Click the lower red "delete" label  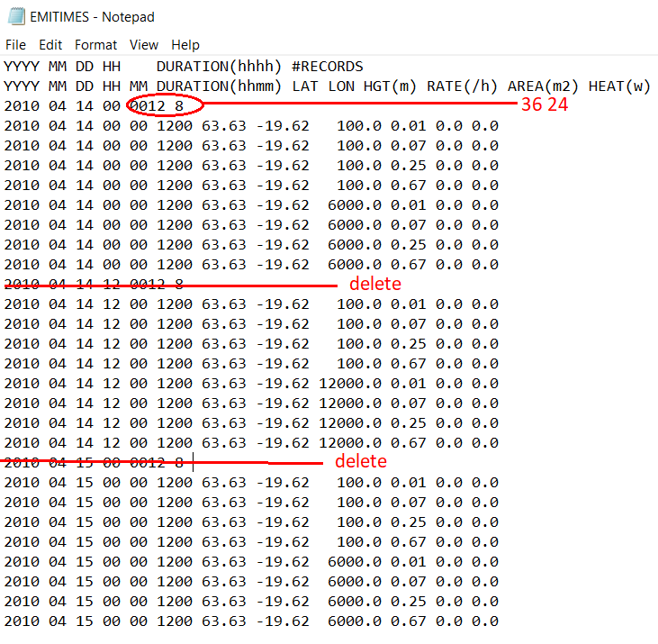click(x=361, y=462)
